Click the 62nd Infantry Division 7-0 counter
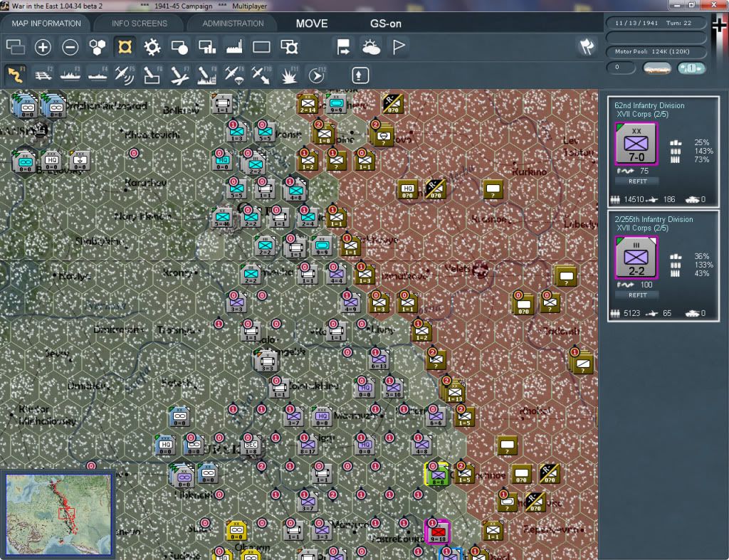 636,144
